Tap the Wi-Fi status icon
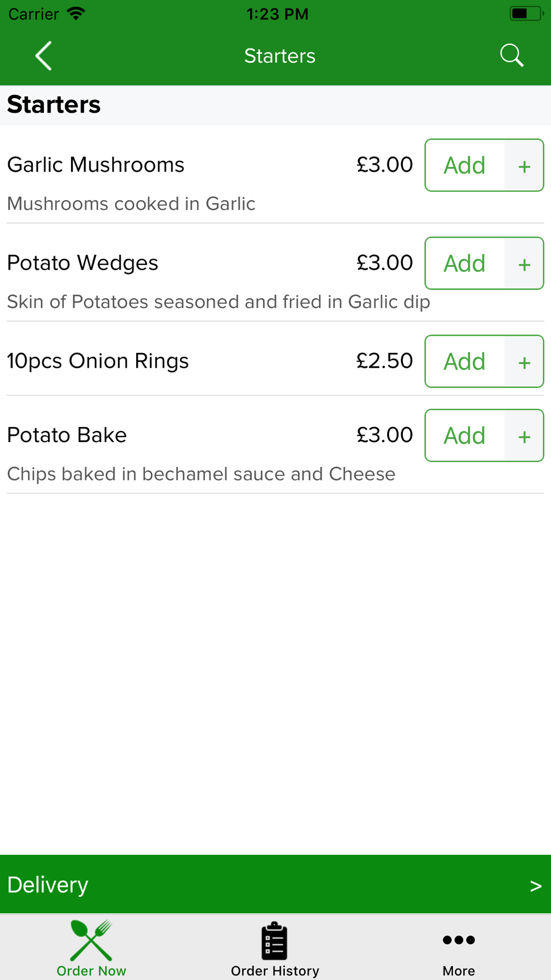Viewport: 551px width, 980px height. pyautogui.click(x=76, y=13)
